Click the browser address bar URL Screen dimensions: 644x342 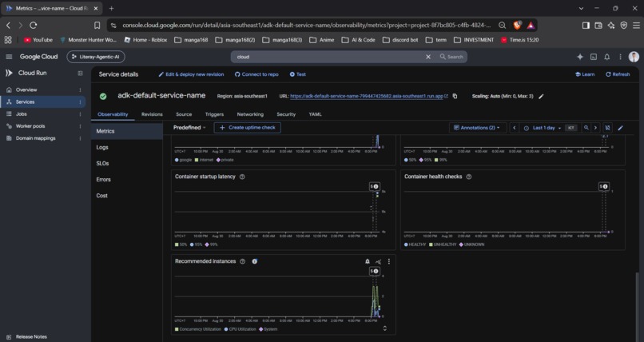pyautogui.click(x=306, y=25)
